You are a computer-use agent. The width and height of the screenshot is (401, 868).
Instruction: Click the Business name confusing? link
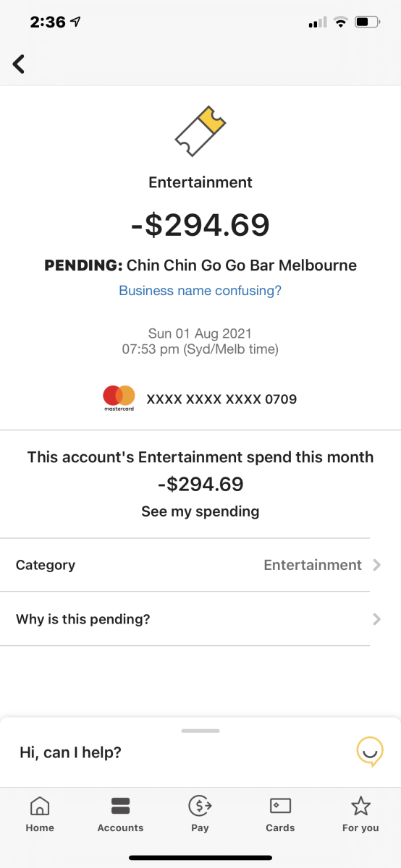[200, 291]
